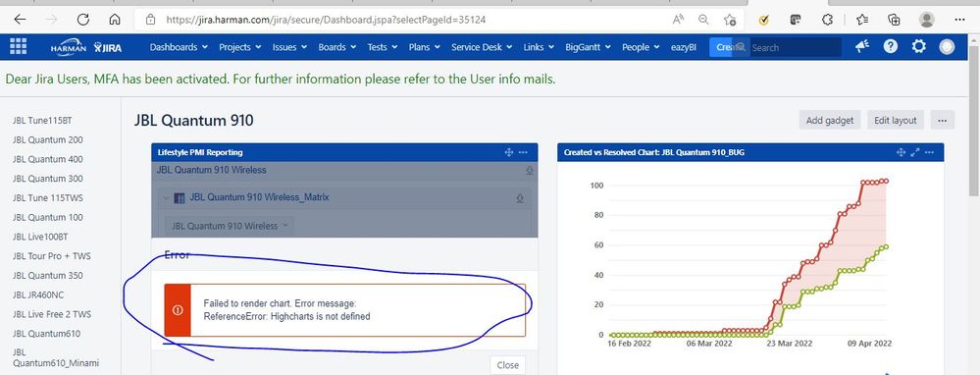
Task: Open the Plans dropdown menu
Action: (425, 47)
